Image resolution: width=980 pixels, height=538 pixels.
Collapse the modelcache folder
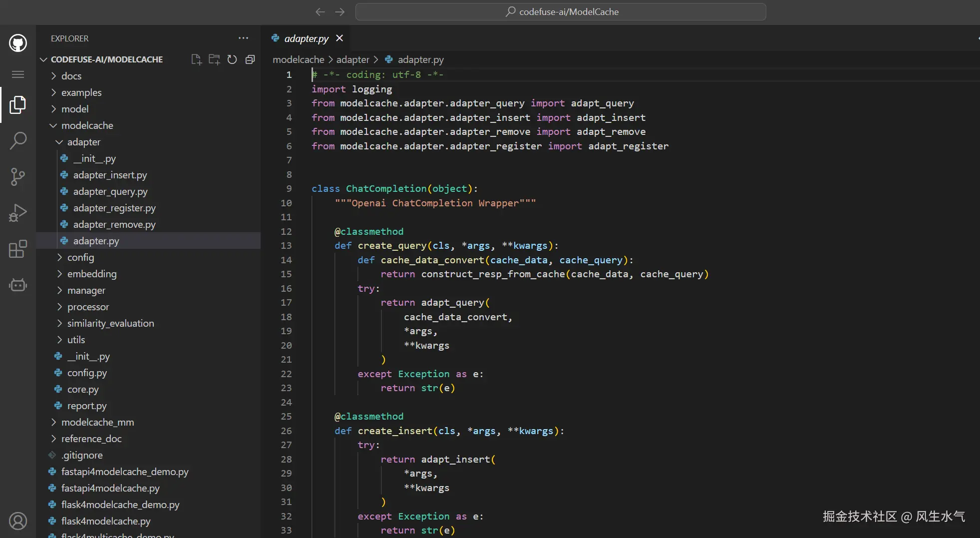pos(87,125)
